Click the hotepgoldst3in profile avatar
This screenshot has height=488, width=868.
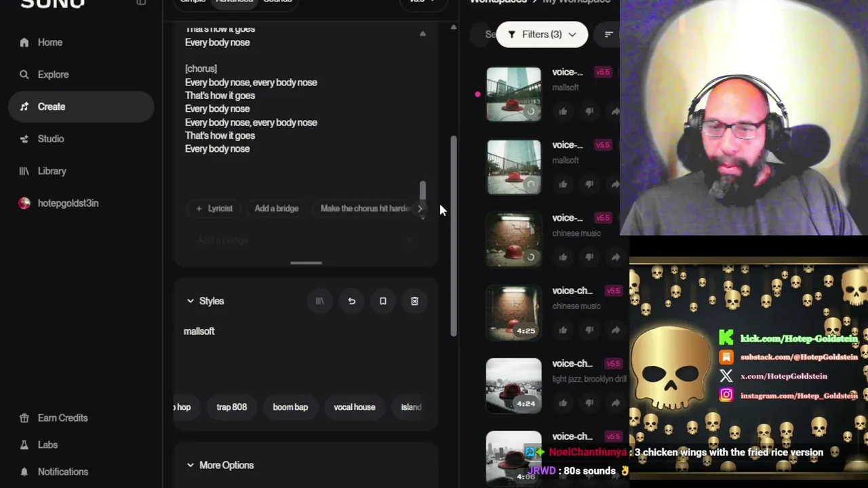point(24,203)
